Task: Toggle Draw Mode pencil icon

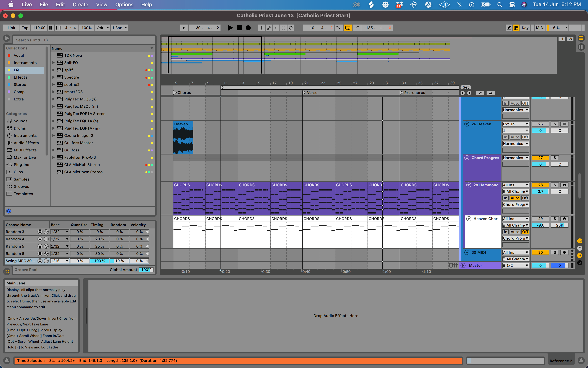Action: point(509,28)
